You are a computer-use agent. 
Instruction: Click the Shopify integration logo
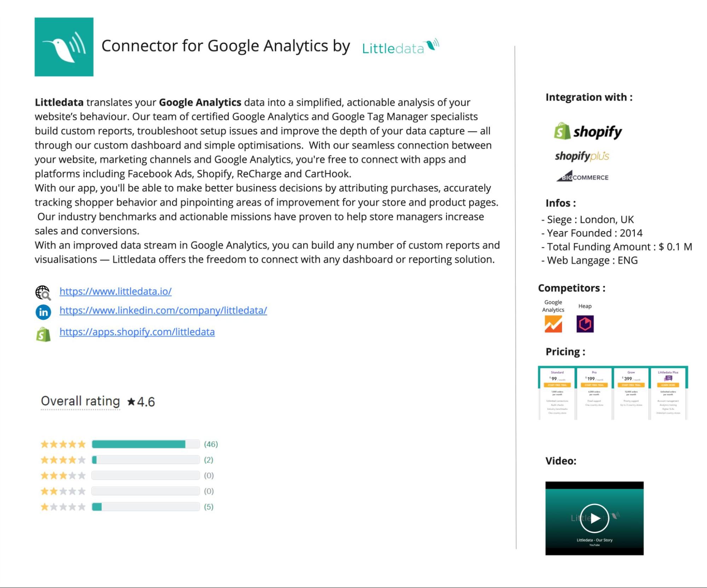coord(588,132)
